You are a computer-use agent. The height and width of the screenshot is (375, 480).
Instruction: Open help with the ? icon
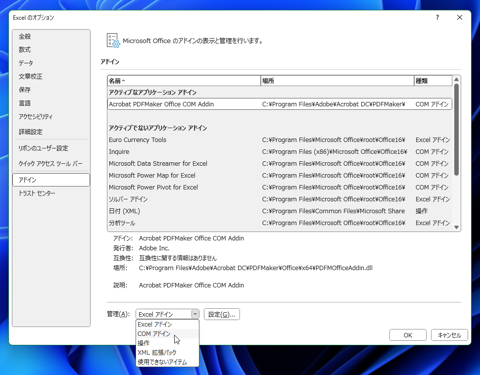pos(437,18)
